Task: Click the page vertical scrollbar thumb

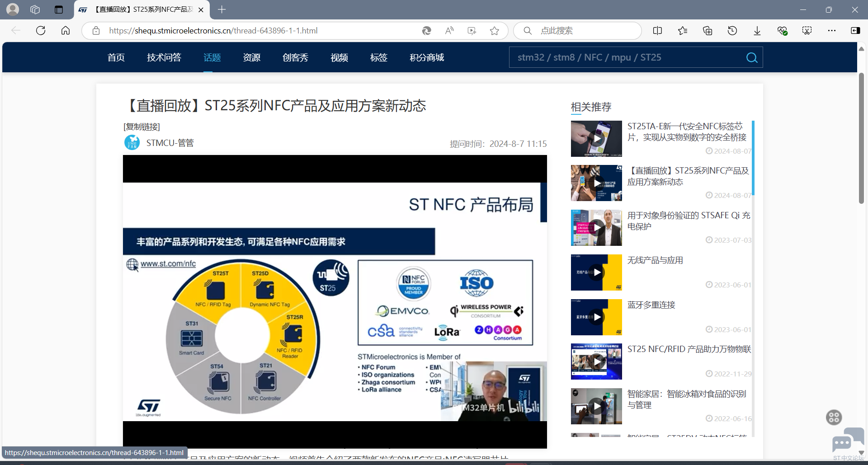Action: (x=862, y=138)
